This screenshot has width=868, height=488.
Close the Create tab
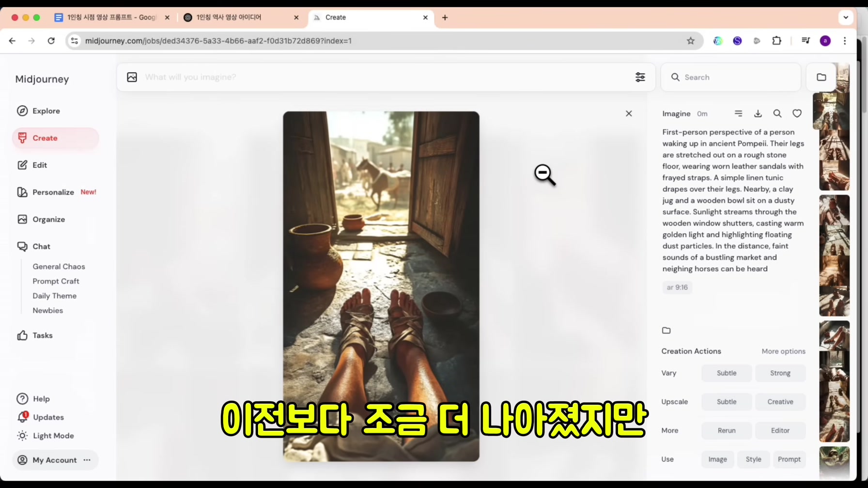pos(425,17)
